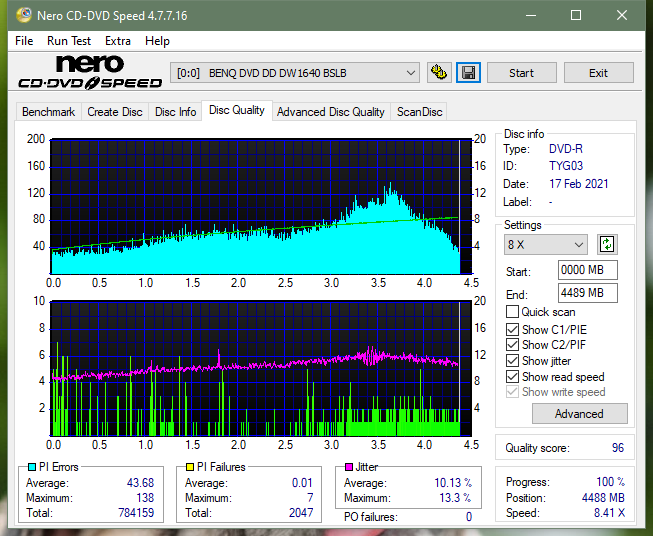
Task: Expand the BENQ DVD drive selection dropdown
Action: coord(294,73)
